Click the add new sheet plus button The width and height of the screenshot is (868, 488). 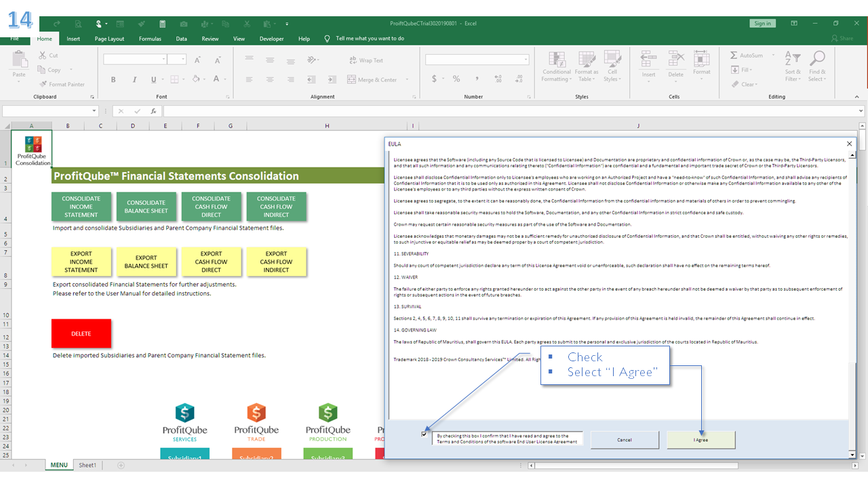[x=121, y=465]
